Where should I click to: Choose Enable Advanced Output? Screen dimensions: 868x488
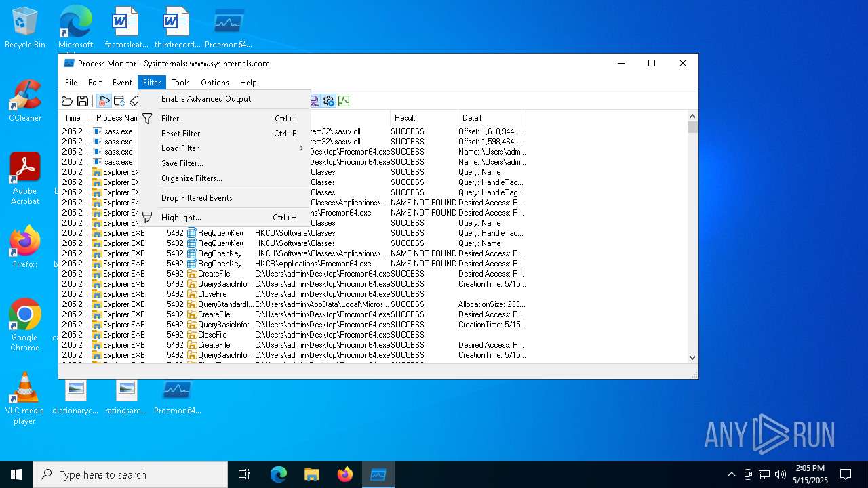point(224,99)
